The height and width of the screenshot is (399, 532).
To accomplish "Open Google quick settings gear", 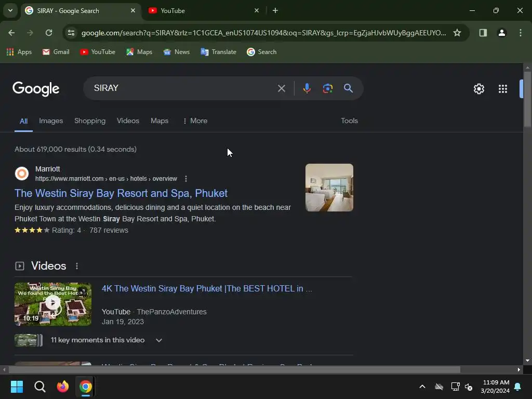I will tap(478, 89).
